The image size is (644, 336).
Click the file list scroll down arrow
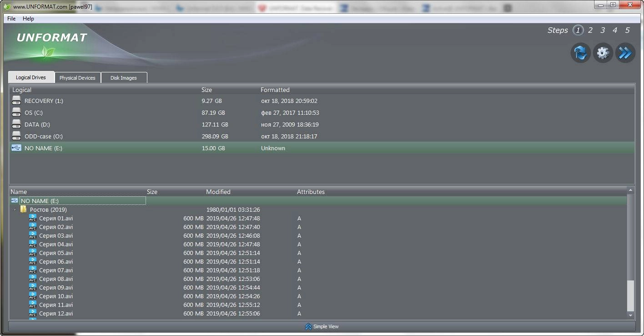630,315
